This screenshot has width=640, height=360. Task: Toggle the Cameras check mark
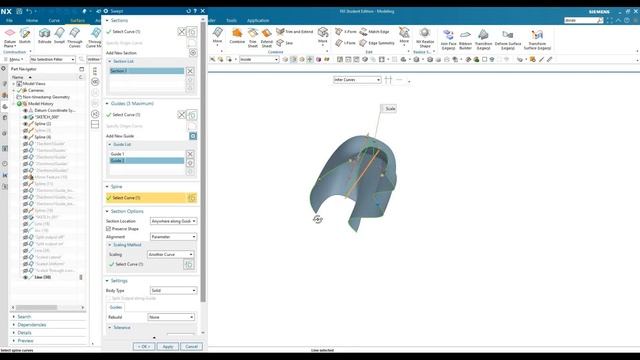(x=19, y=90)
